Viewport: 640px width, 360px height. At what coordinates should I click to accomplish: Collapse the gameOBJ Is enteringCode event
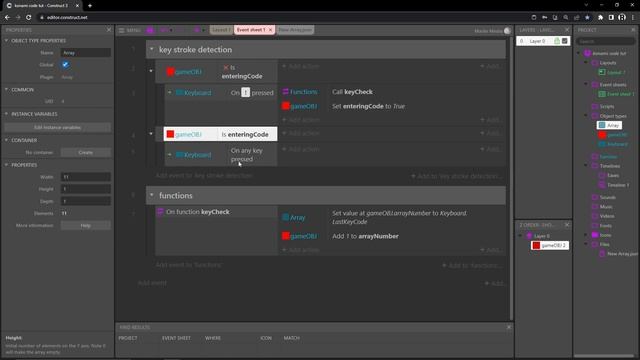pyautogui.click(x=151, y=134)
